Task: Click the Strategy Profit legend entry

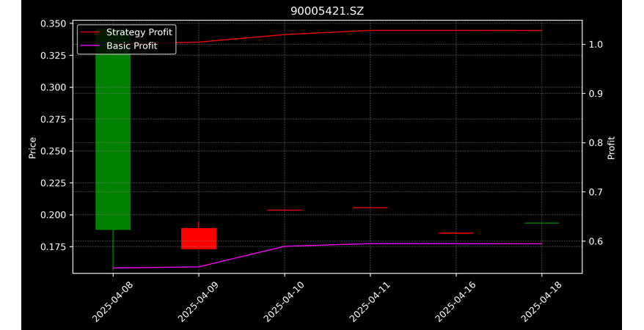Action: pyautogui.click(x=126, y=32)
